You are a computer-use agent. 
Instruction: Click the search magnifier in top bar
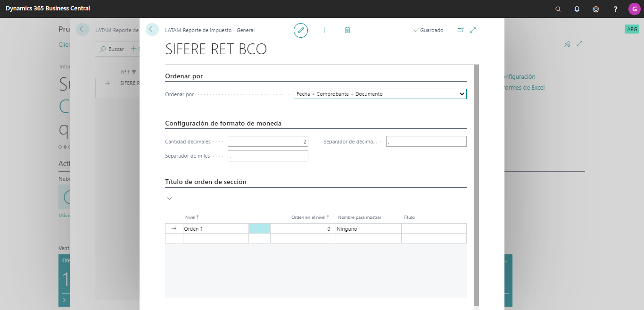(x=558, y=9)
